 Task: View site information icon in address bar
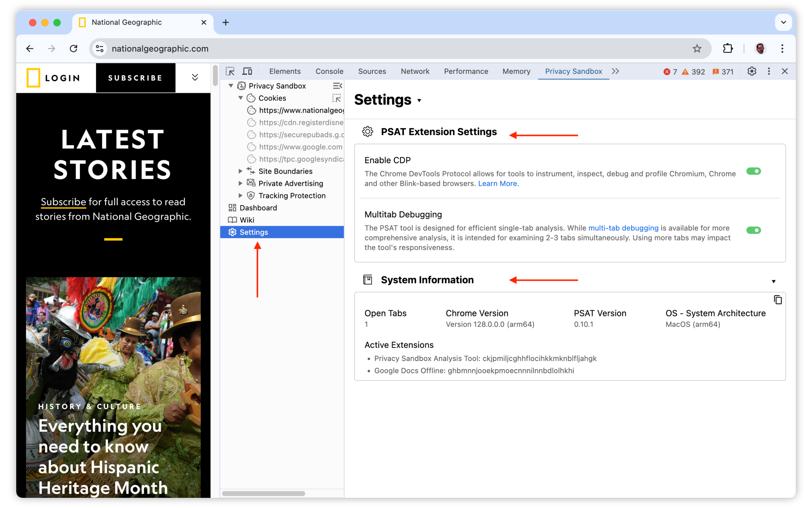100,48
